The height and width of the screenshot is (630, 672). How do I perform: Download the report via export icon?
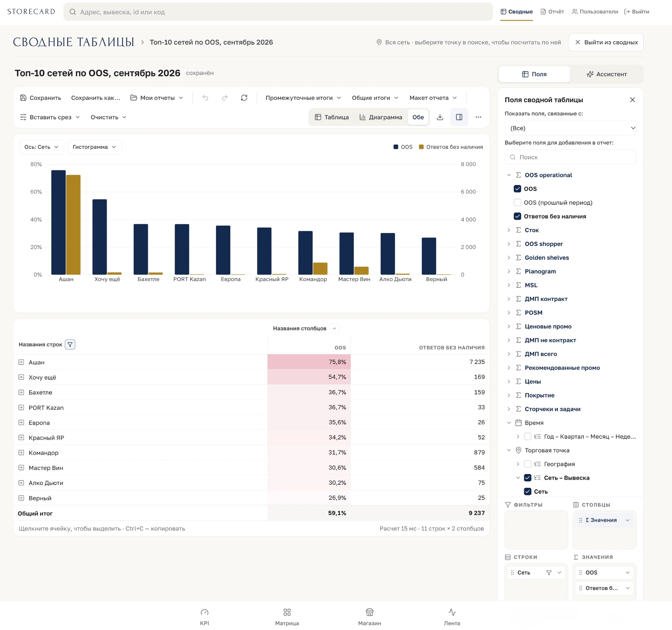(440, 117)
